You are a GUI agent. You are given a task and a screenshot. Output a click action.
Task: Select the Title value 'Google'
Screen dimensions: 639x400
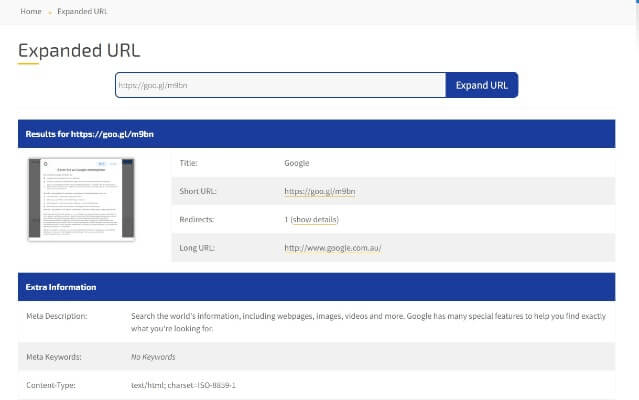pyautogui.click(x=297, y=163)
